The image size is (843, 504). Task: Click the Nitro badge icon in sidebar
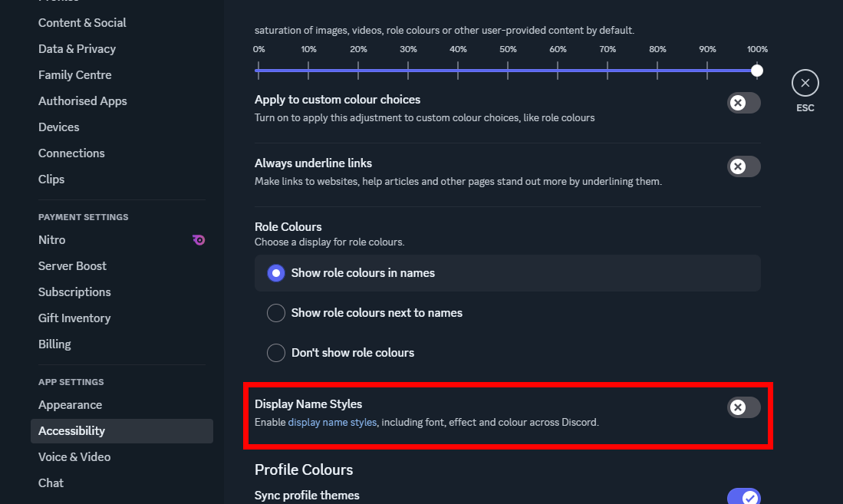[x=199, y=240]
